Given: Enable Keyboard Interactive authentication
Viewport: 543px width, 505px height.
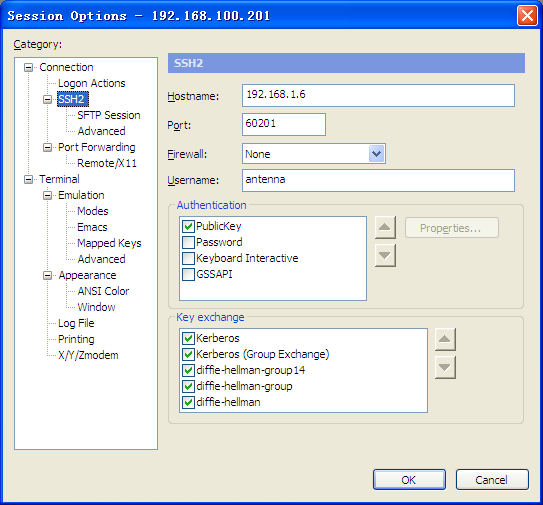Looking at the screenshot, I should pyautogui.click(x=188, y=258).
